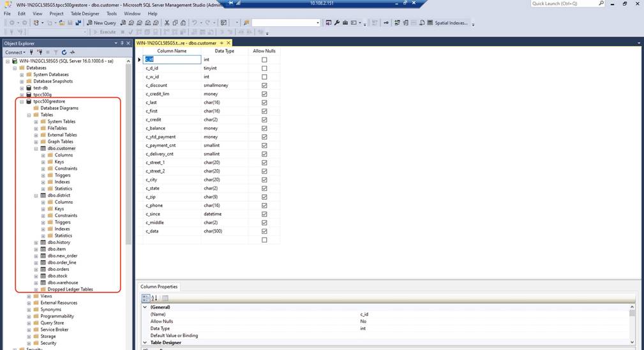Open the Window menu

click(x=132, y=13)
